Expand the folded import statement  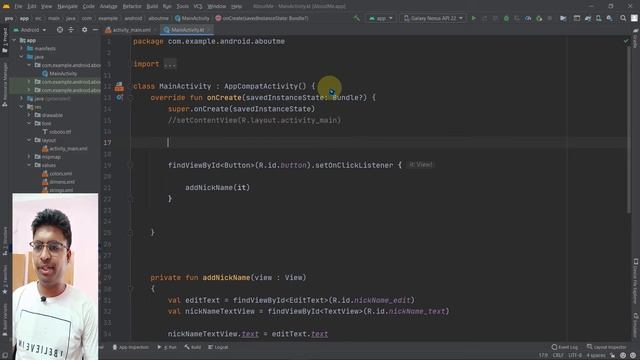pos(170,64)
